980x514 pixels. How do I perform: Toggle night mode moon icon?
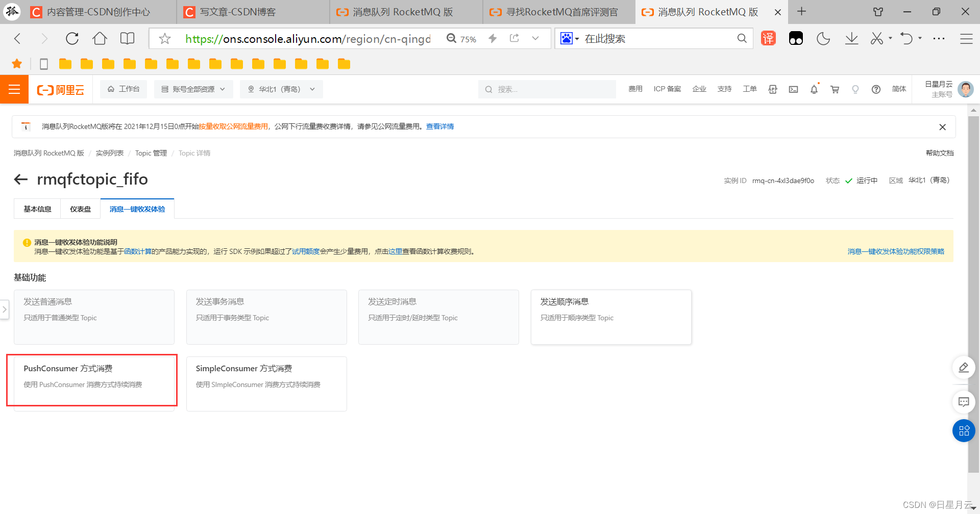(823, 39)
